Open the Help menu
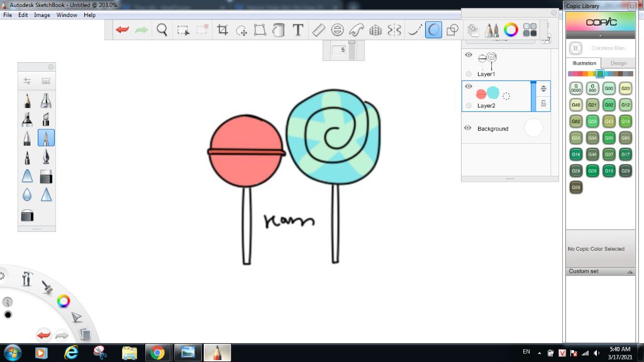 pyautogui.click(x=89, y=15)
